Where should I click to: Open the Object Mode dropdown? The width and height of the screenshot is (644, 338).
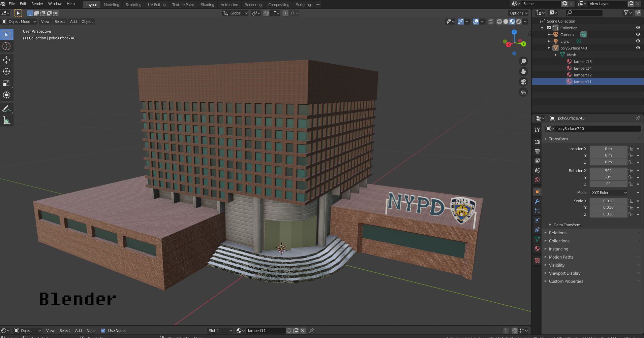(x=19, y=22)
